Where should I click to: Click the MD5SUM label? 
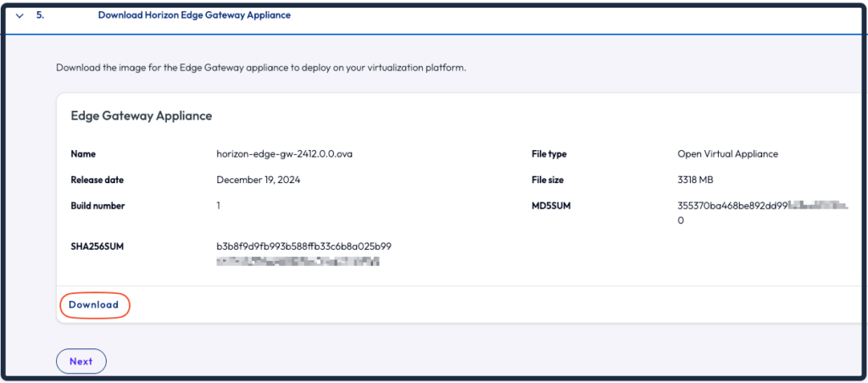(551, 206)
